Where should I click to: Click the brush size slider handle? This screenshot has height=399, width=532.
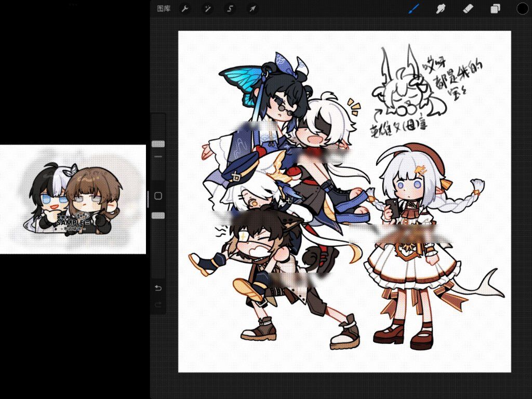[158, 144]
